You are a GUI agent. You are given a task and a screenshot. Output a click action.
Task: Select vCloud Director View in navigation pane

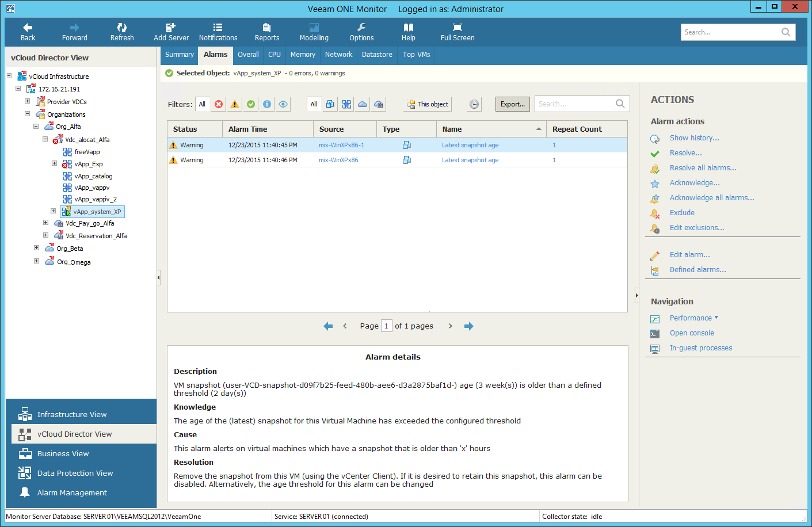(84, 434)
